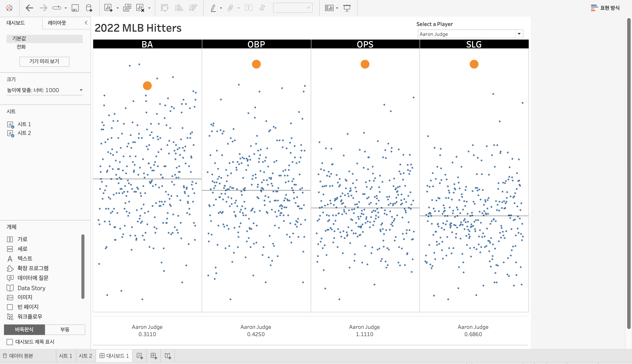Click the Group members paperclip icon
632x364 pixels.
(x=230, y=8)
